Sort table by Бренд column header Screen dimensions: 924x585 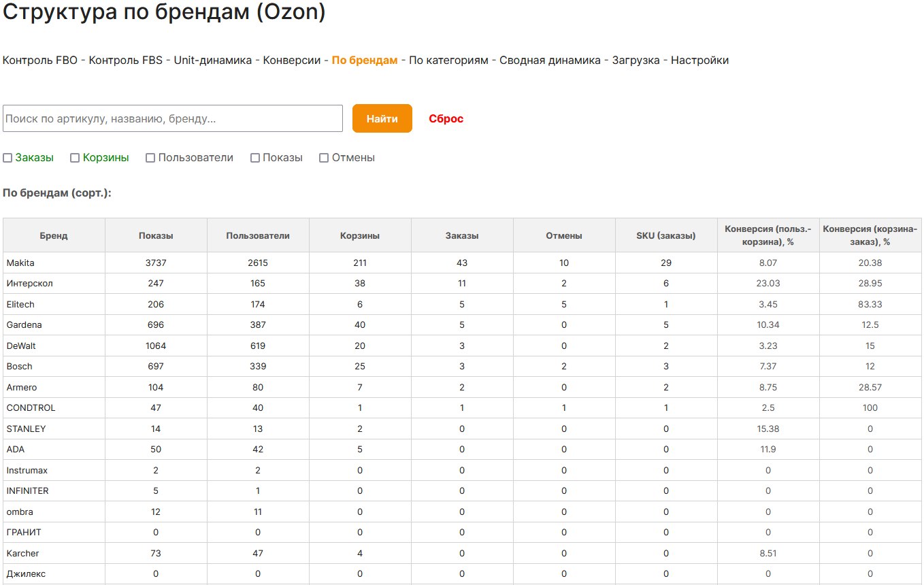pyautogui.click(x=54, y=236)
